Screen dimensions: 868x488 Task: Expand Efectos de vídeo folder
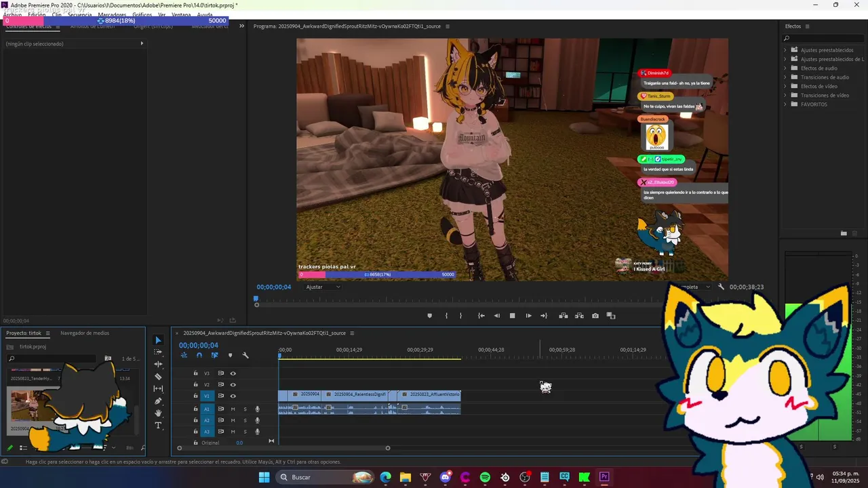pyautogui.click(x=785, y=86)
